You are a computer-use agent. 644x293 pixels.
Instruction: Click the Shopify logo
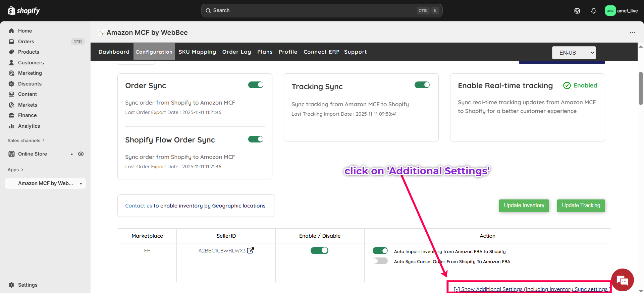coord(23,11)
